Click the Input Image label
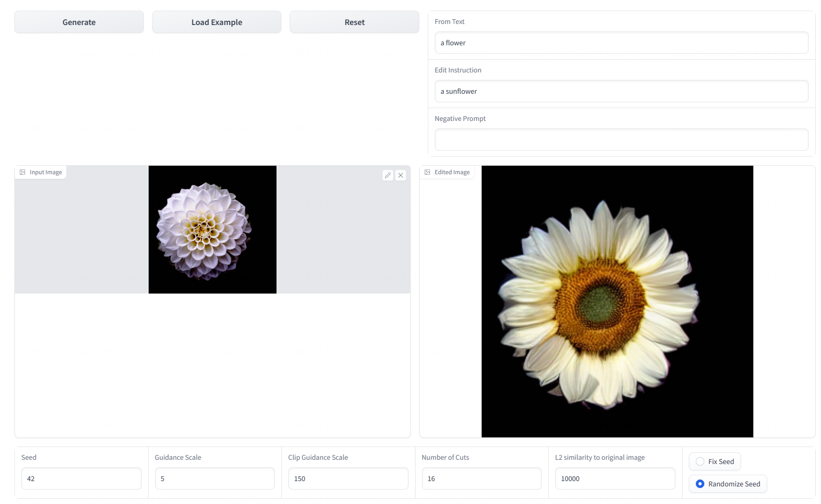The image size is (821, 504). tap(46, 172)
